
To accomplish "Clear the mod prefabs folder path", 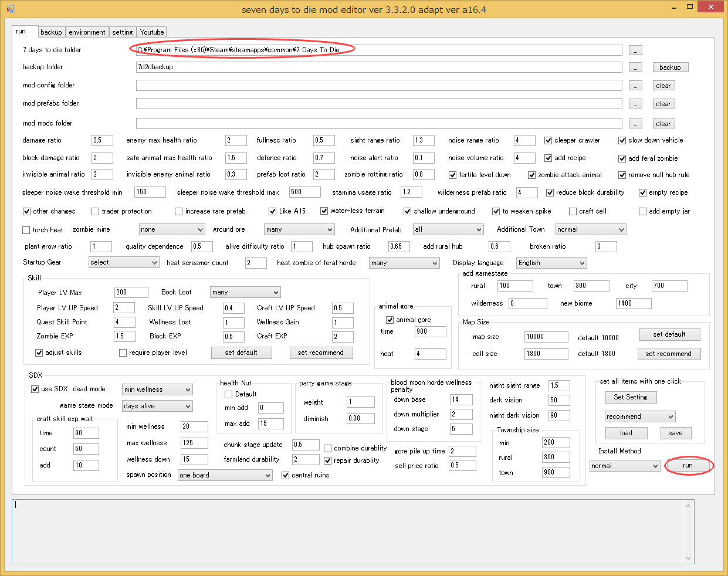I will pos(663,104).
